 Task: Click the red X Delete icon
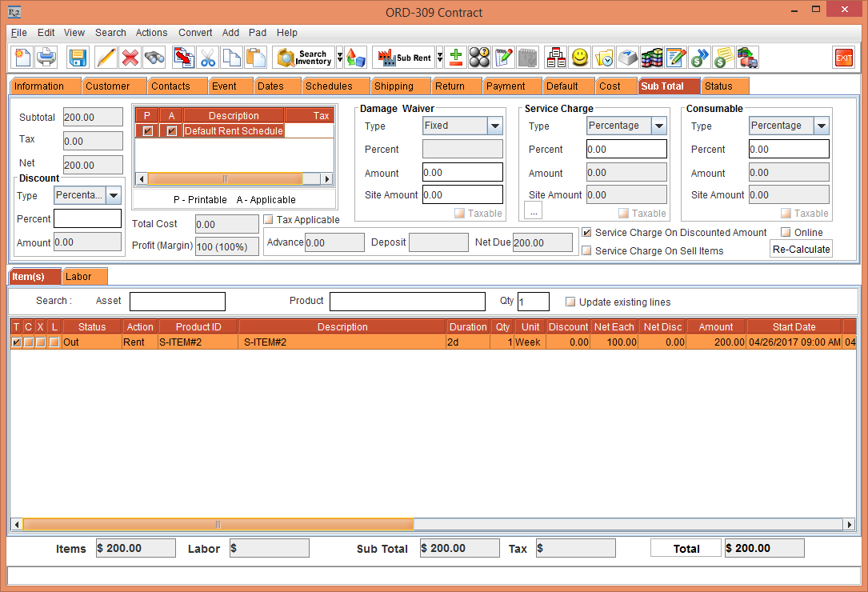pos(130,58)
